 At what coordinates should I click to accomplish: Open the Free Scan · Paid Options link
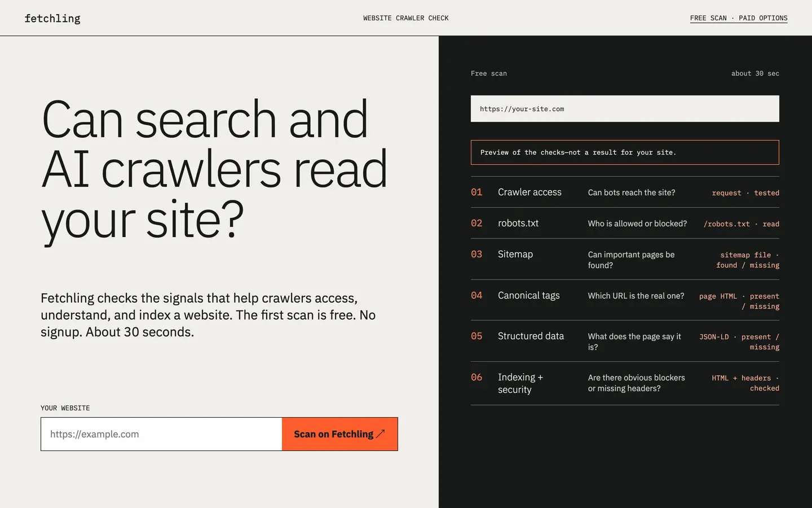coord(739,18)
